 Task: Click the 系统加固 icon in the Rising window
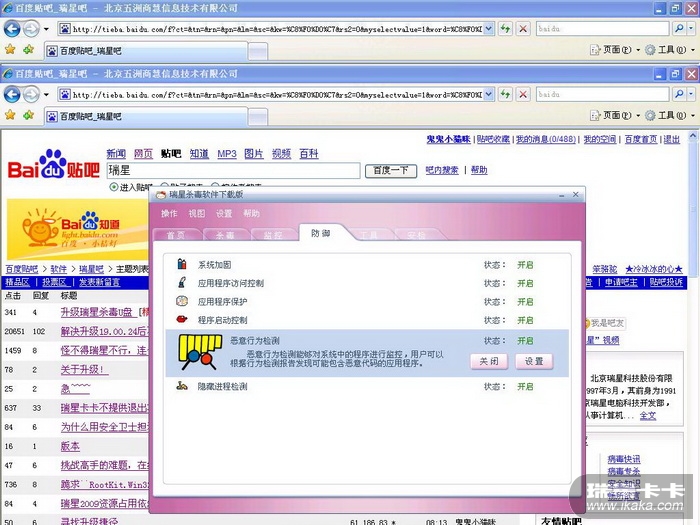pyautogui.click(x=182, y=264)
